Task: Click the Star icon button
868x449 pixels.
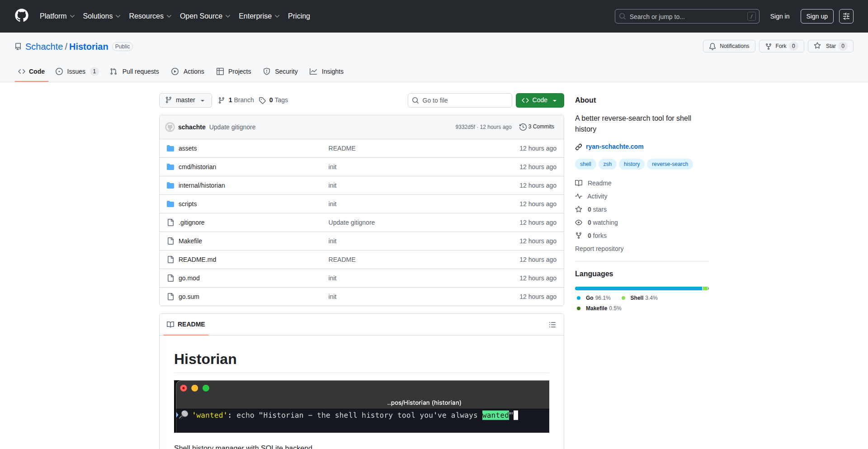Action: point(817,46)
